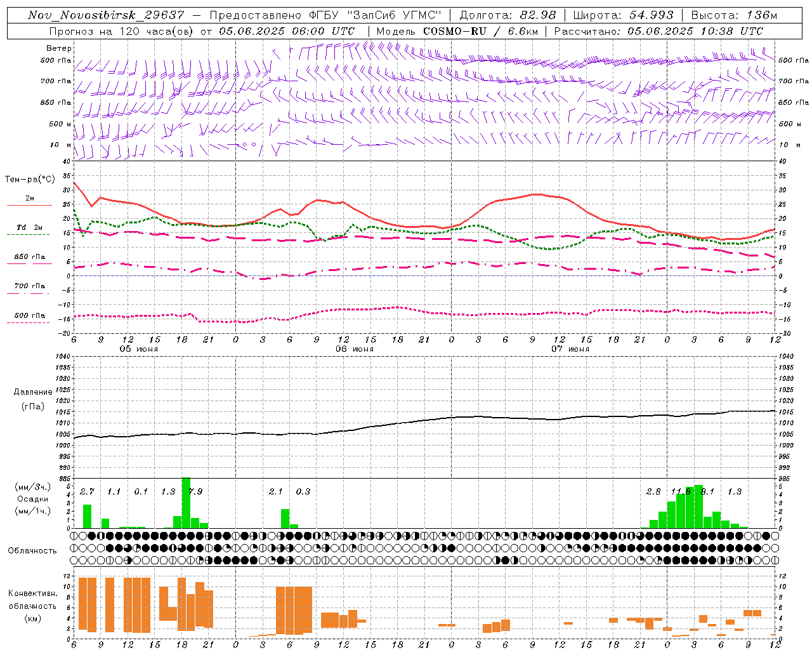Click the "Ветер" wind panel label
Viewport: 812px width, 650px height.
point(59,48)
